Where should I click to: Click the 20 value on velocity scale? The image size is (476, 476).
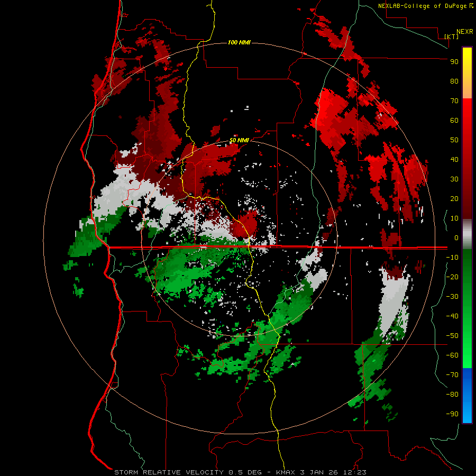coord(454,199)
